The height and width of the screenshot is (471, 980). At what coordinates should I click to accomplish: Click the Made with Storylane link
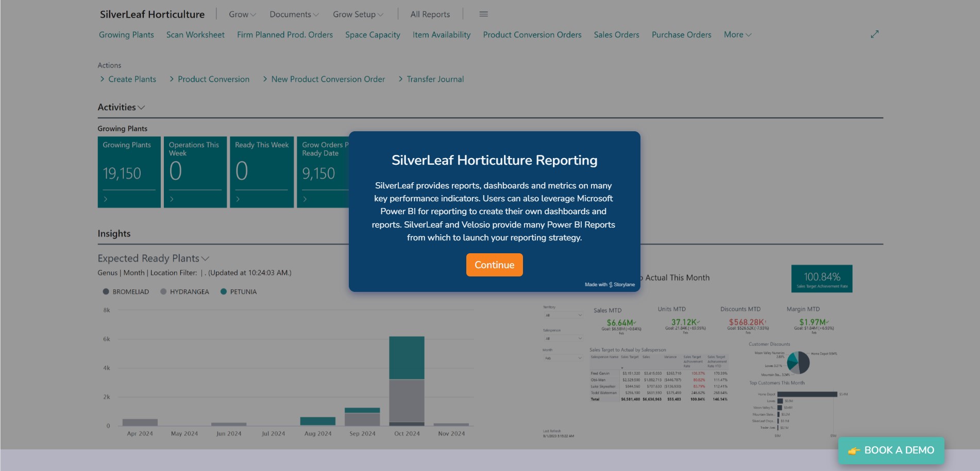610,284
